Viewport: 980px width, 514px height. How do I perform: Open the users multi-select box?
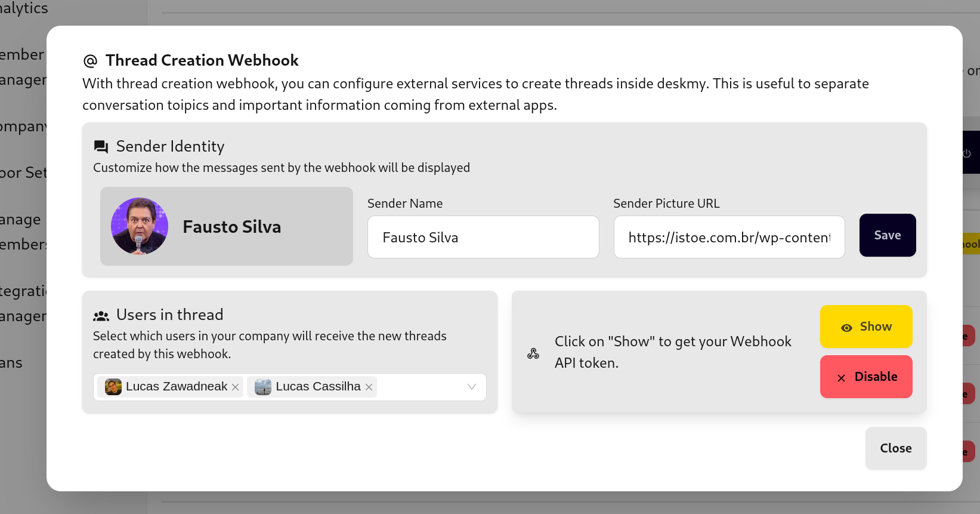pyautogui.click(x=420, y=387)
